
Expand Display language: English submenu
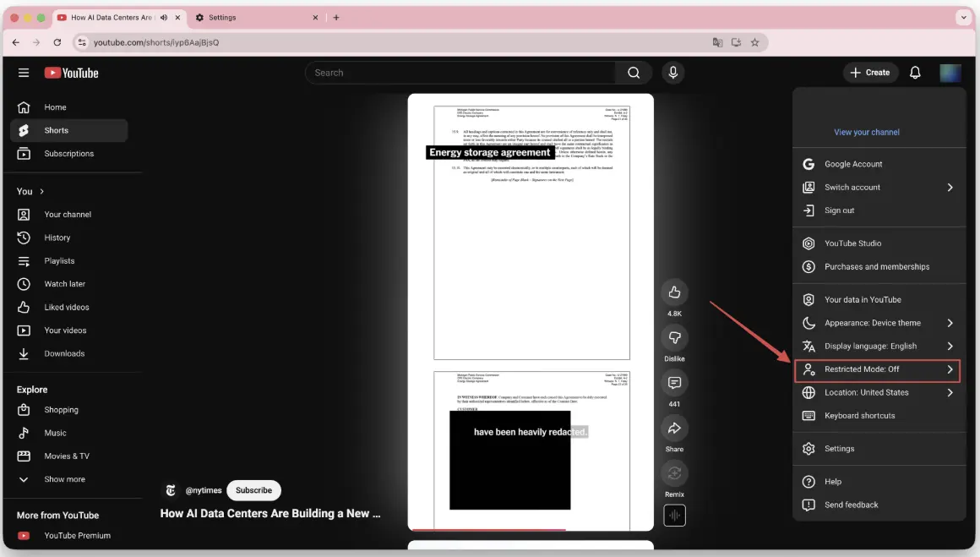[879, 346]
